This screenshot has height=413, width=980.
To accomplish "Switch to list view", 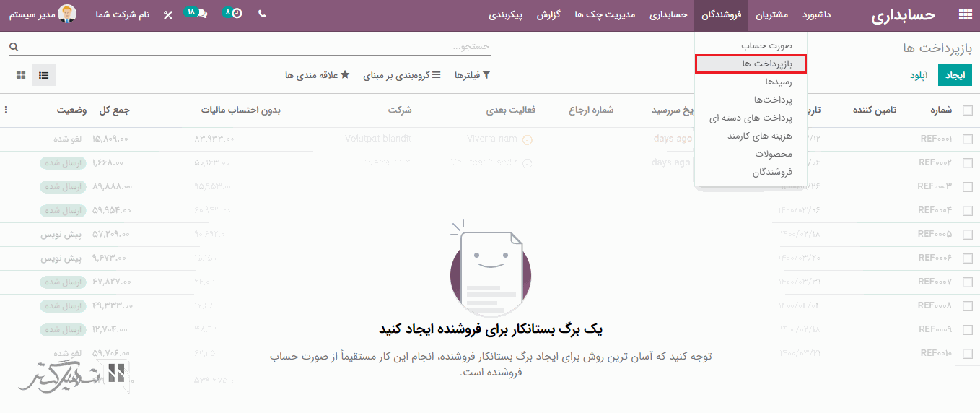I will point(43,75).
